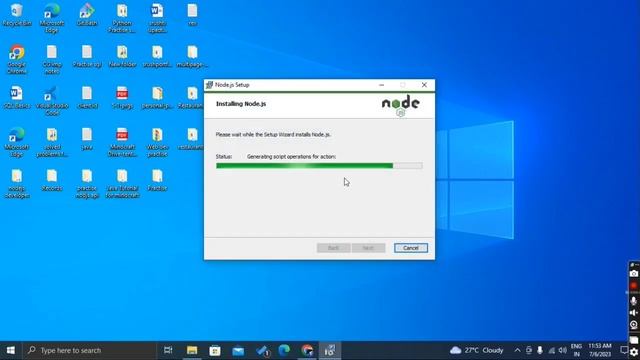The width and height of the screenshot is (640, 360).
Task: Select the personal-p... folder on desktop
Action: point(157,97)
